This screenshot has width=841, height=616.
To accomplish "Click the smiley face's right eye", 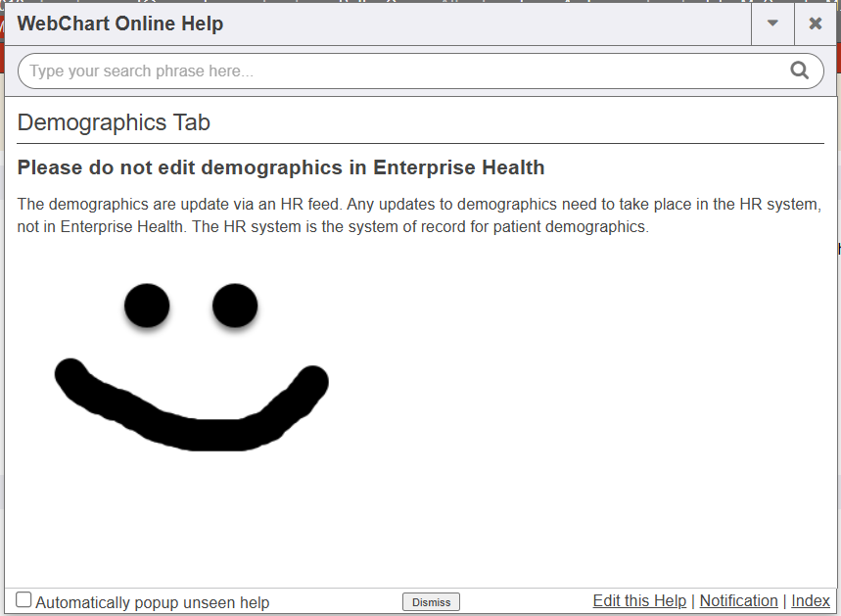I will 235,306.
